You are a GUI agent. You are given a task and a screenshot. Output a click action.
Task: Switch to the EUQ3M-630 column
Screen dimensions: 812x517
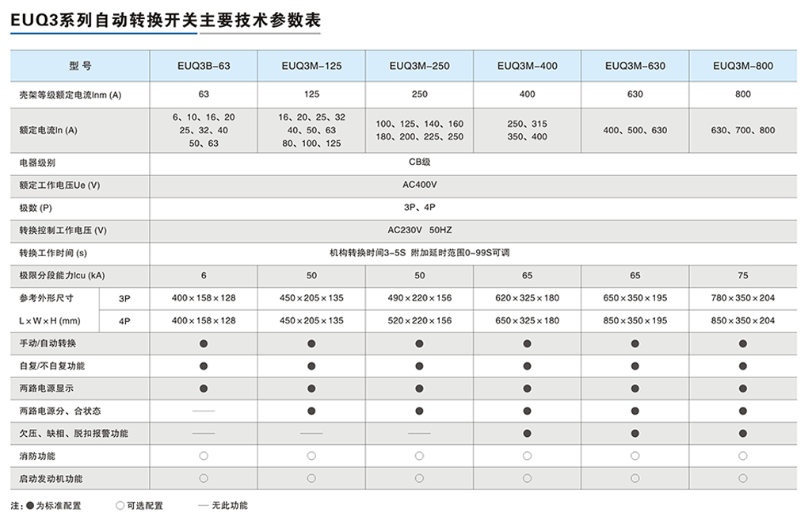click(634, 66)
